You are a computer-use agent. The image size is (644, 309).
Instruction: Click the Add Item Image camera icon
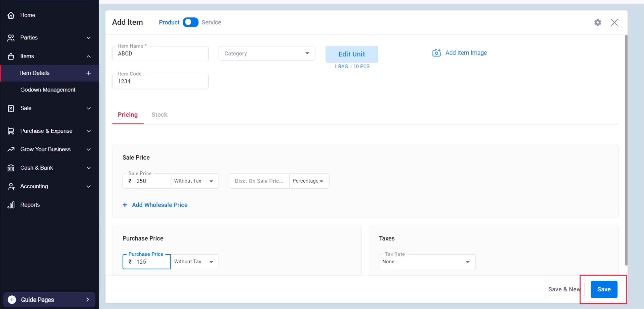(x=436, y=53)
